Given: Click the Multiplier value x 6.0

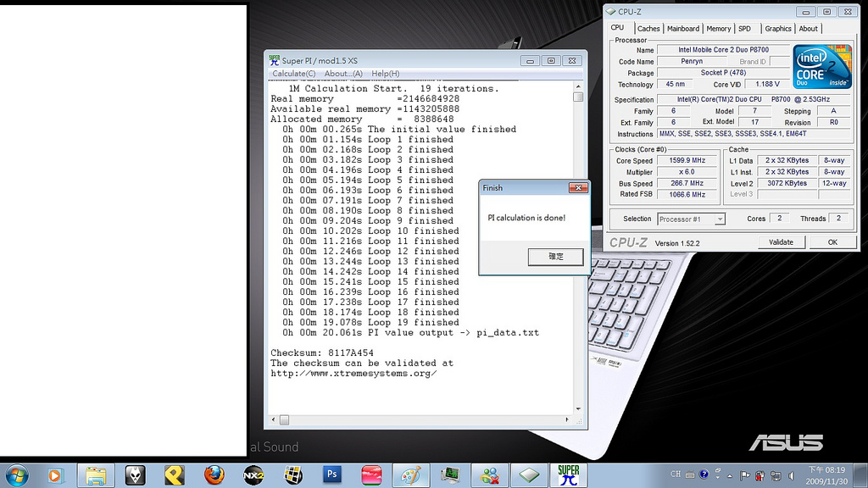Looking at the screenshot, I should tap(687, 172).
